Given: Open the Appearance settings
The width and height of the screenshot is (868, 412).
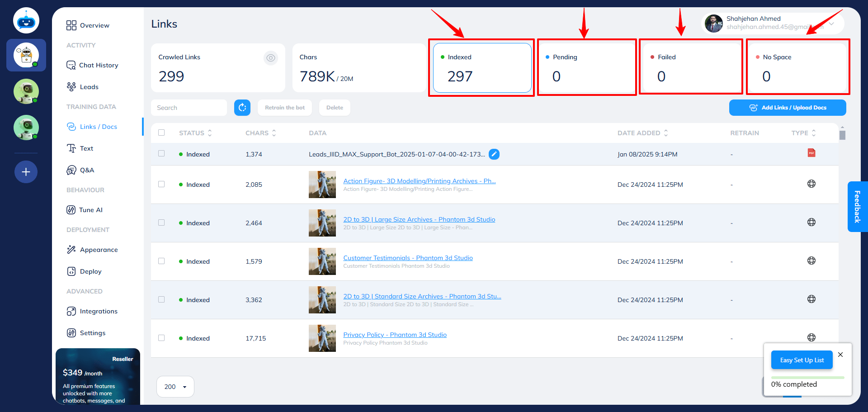Looking at the screenshot, I should click(x=98, y=249).
